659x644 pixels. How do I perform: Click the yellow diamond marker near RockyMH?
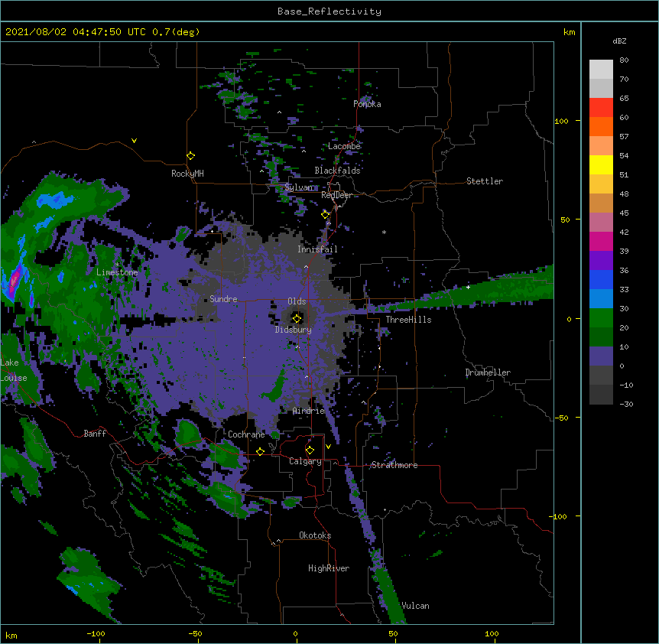pyautogui.click(x=190, y=156)
